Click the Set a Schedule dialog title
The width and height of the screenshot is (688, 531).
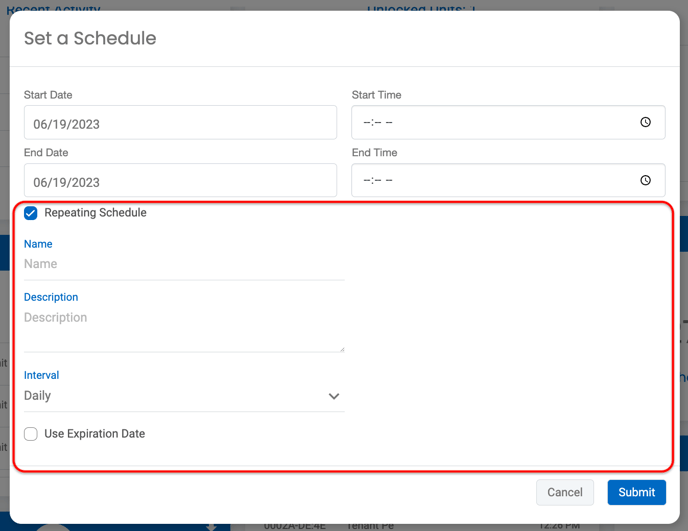(x=90, y=39)
